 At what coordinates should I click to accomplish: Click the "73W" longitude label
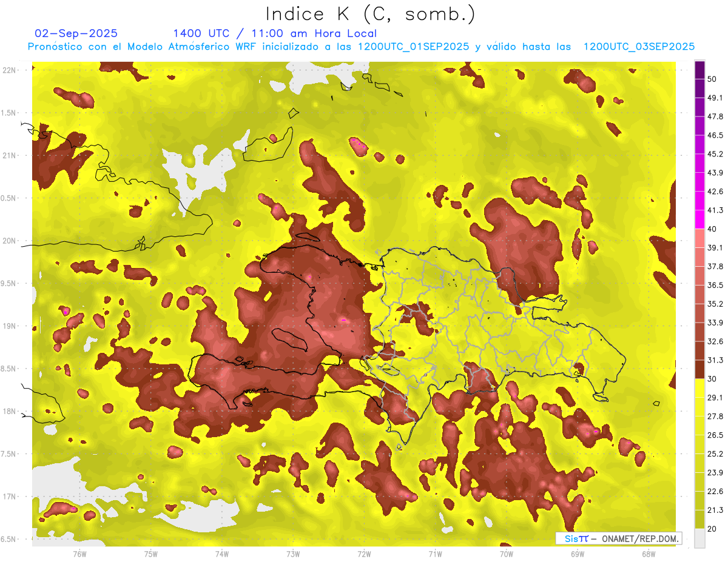pos(293,554)
